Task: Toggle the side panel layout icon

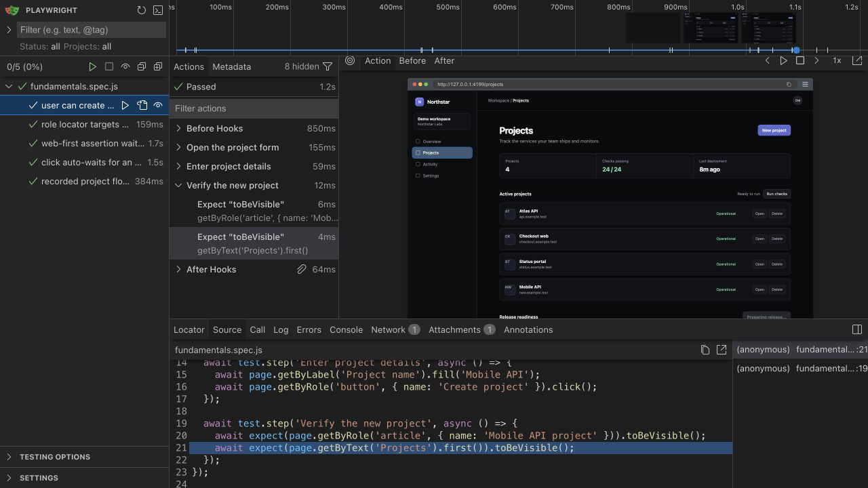Action: point(857,329)
